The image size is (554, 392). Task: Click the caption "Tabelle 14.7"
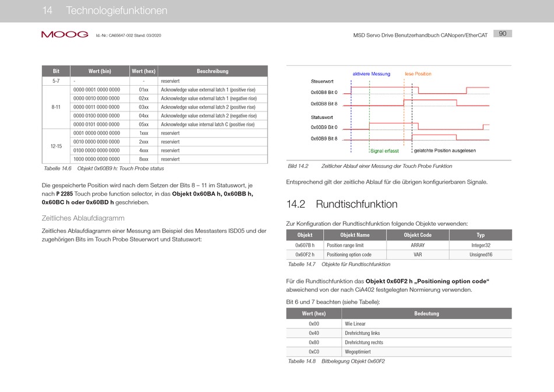(x=301, y=264)
